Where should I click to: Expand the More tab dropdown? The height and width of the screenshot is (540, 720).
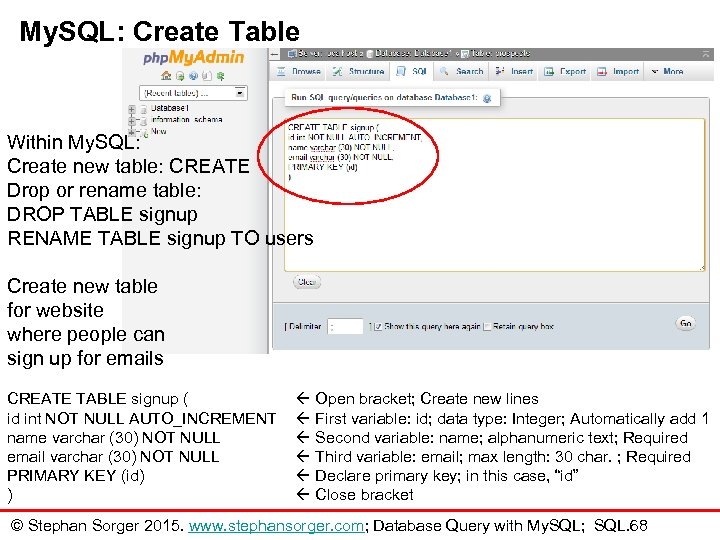click(x=667, y=72)
